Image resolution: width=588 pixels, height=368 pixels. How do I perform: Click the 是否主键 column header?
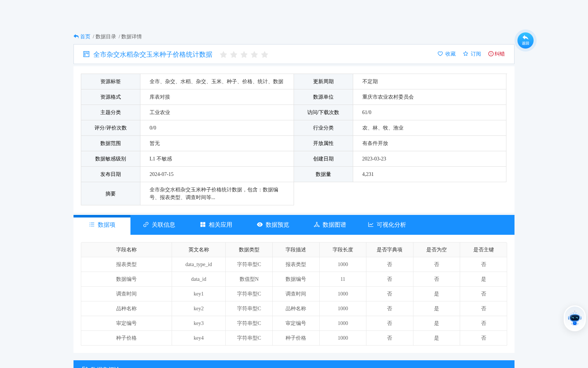(x=484, y=250)
